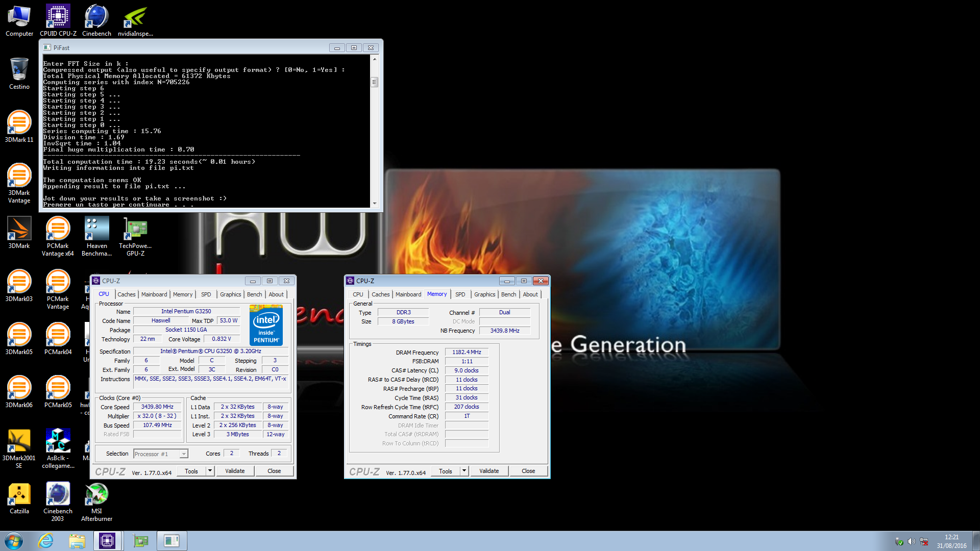Open the Windows Start menu
980x551 pixels.
tap(14, 541)
